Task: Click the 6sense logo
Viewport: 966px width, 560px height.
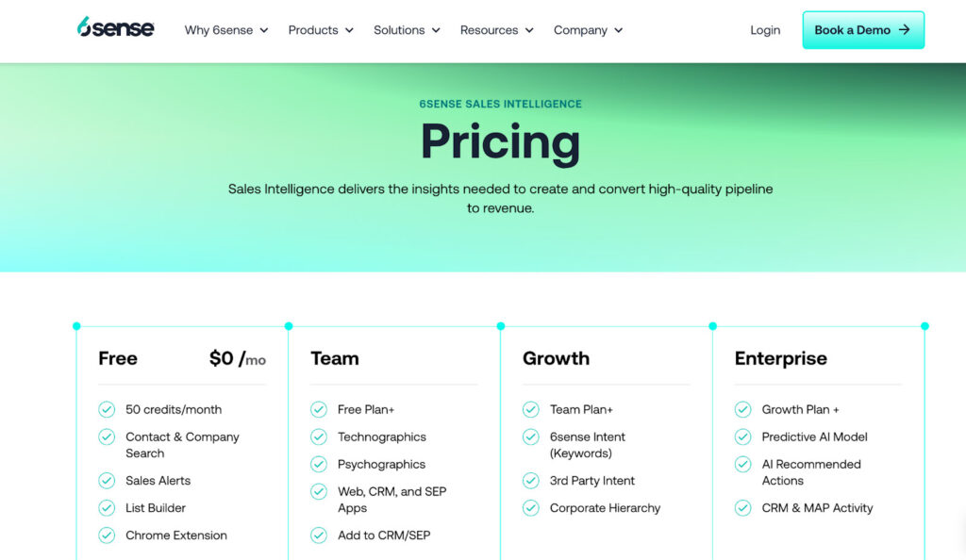Action: coord(115,29)
